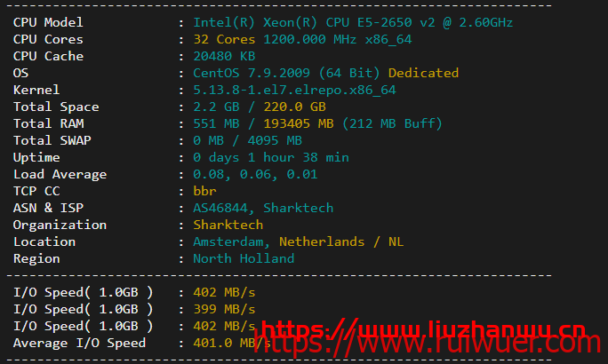Screen dimensions: 608x364
Task: Click the Intel Xeon CPU model text
Action: tap(352, 22)
